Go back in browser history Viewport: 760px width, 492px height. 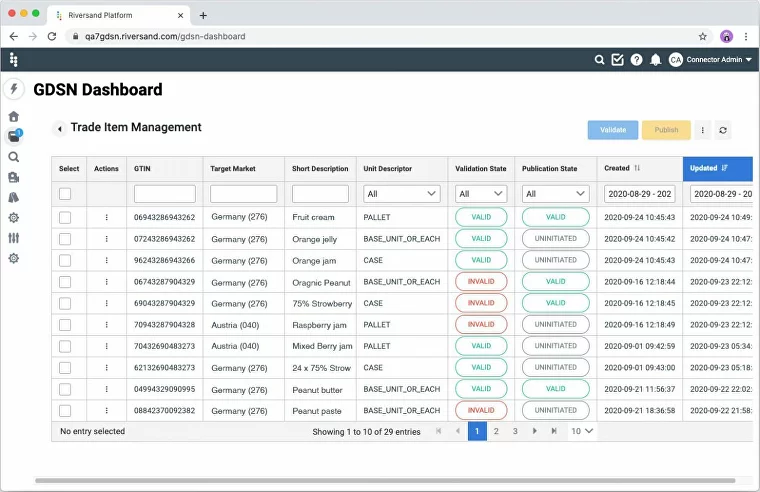pos(14,36)
